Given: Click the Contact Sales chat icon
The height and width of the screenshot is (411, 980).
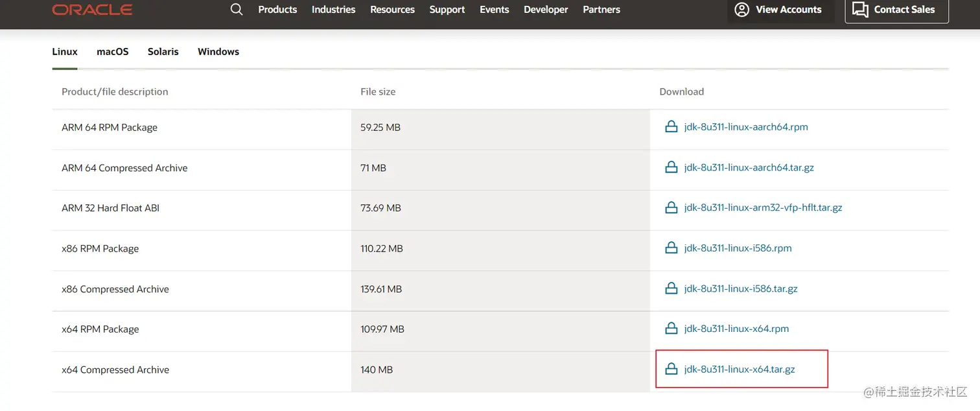Looking at the screenshot, I should pyautogui.click(x=860, y=10).
